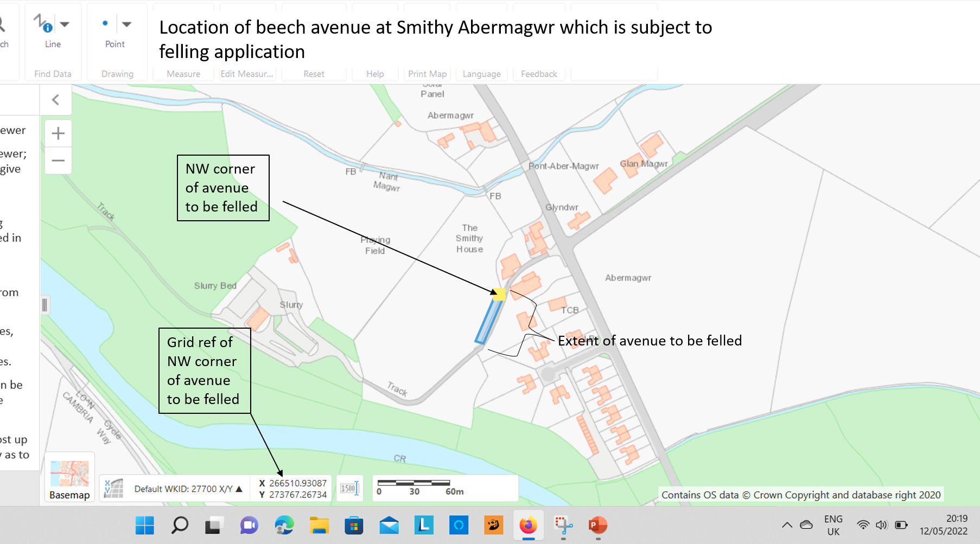
Task: Click the Print Map ribbon item
Action: 428,74
